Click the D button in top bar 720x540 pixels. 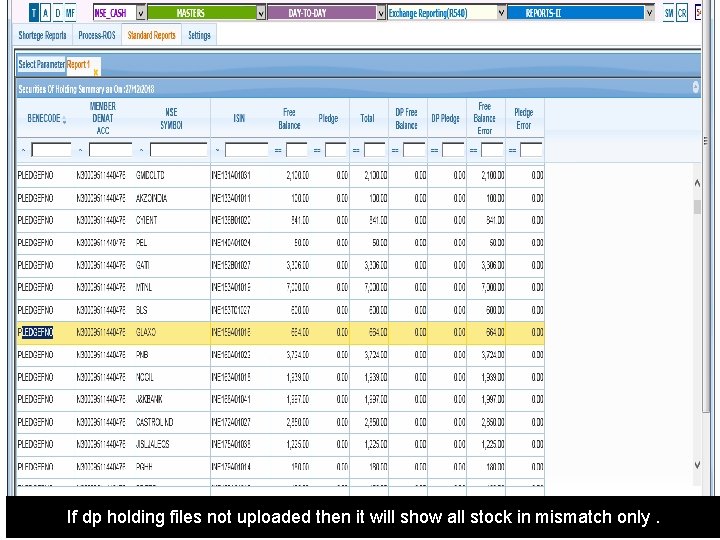click(58, 13)
